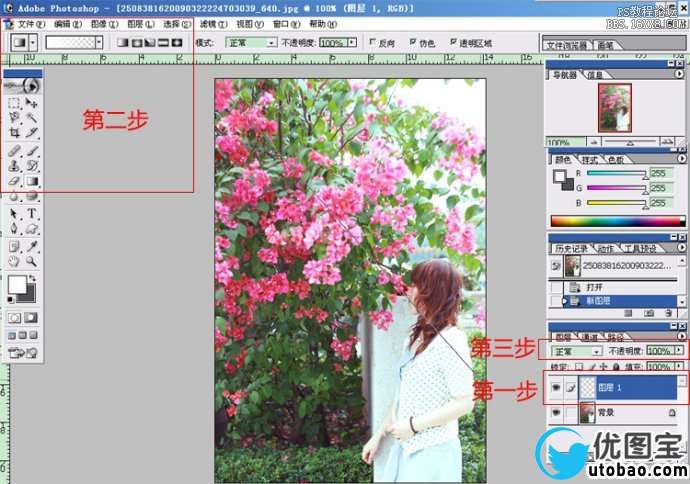The width and height of the screenshot is (690, 484).
Task: Open options bar 不透明度 opacity arrow
Action: pos(352,43)
